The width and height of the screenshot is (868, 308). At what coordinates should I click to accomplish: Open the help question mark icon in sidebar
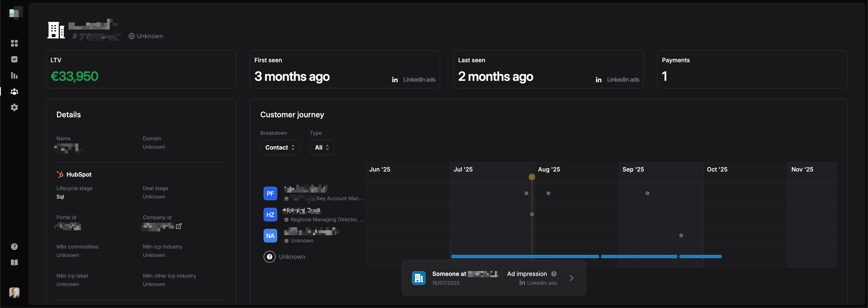(x=14, y=246)
